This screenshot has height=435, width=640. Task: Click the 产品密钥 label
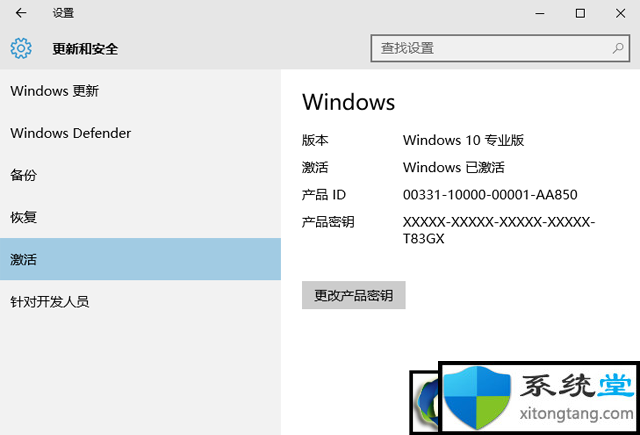[x=328, y=222]
